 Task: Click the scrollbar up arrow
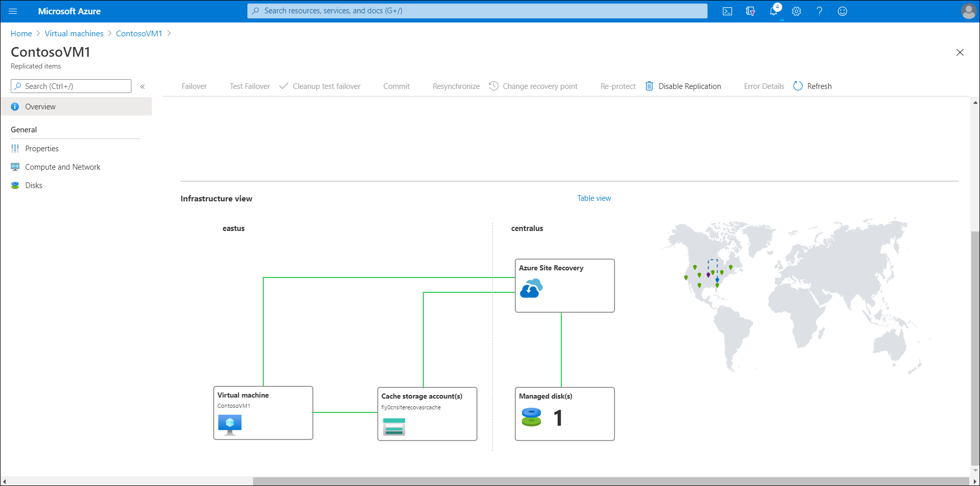coord(975,102)
